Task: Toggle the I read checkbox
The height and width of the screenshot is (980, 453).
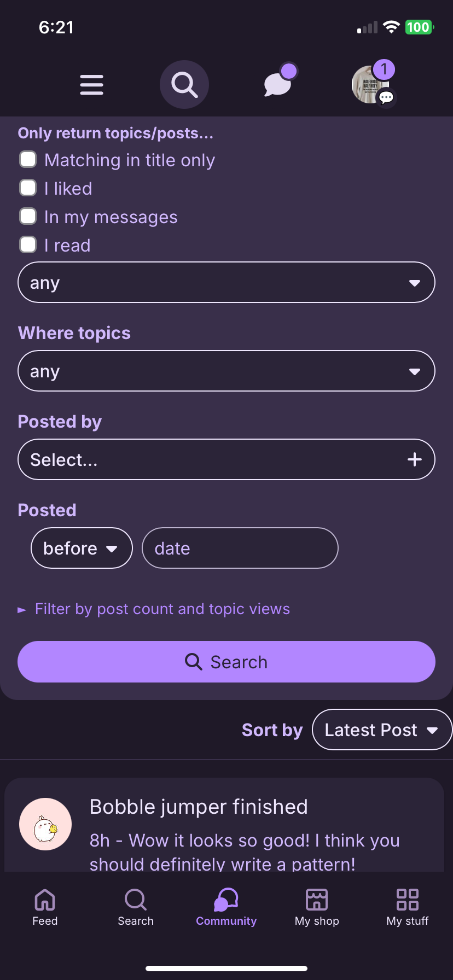Action: (28, 245)
